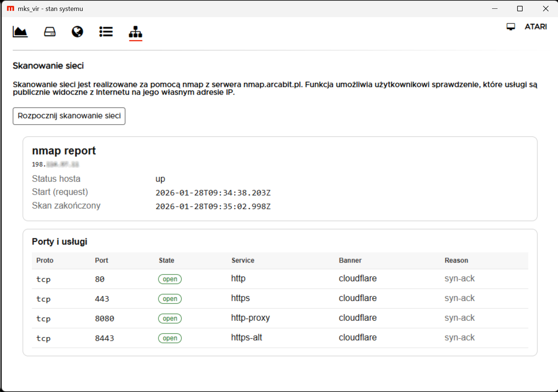The height and width of the screenshot is (392, 558).
Task: Click the ATARI computer name label
Action: click(x=535, y=27)
